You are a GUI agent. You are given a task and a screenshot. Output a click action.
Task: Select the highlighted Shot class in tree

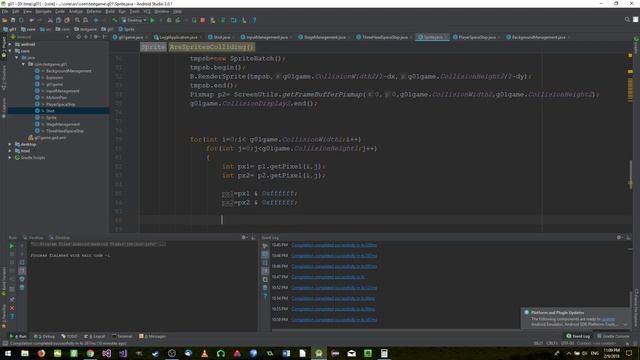[x=58, y=111]
